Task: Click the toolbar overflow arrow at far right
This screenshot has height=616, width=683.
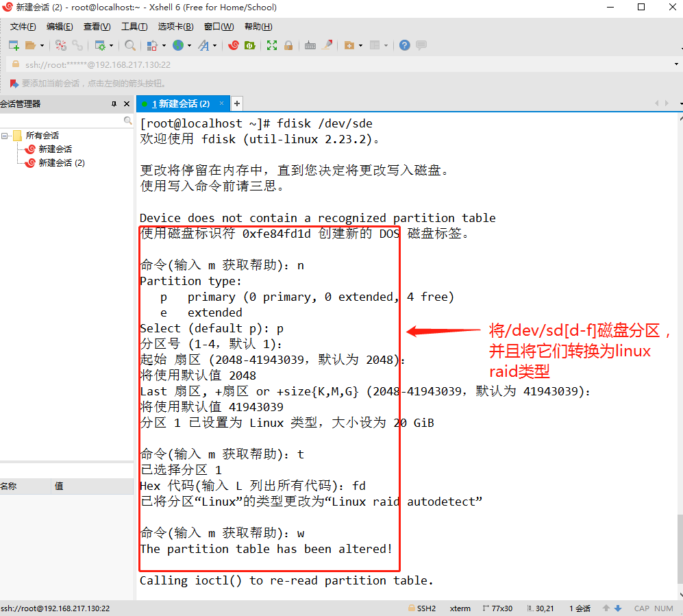Action: (681, 48)
